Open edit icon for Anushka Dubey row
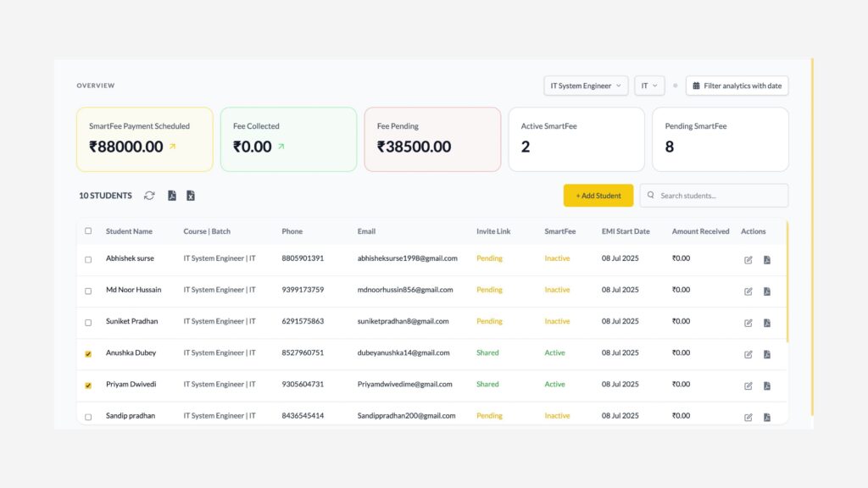The height and width of the screenshot is (488, 868). click(748, 354)
